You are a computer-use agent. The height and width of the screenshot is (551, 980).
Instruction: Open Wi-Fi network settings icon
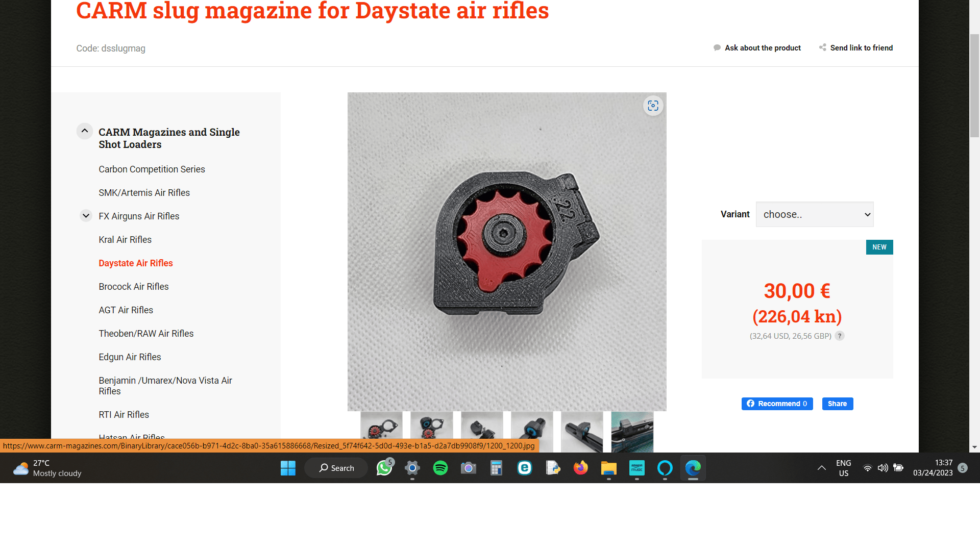[x=867, y=468]
